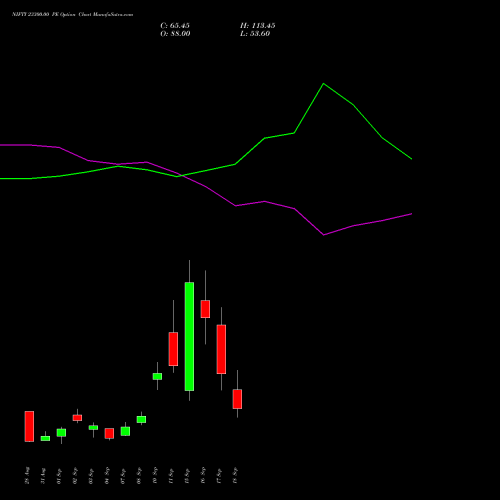Image resolution: width=500 pixels, height=500 pixels.
Task: Select the 01 Sep date label
Action: coord(59,476)
